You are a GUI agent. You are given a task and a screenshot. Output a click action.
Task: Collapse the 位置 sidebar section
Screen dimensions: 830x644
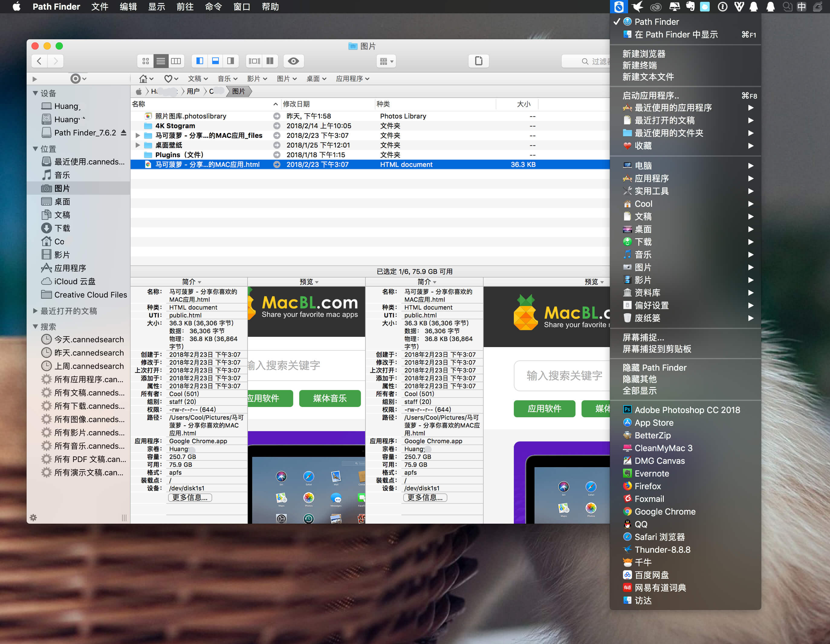35,149
